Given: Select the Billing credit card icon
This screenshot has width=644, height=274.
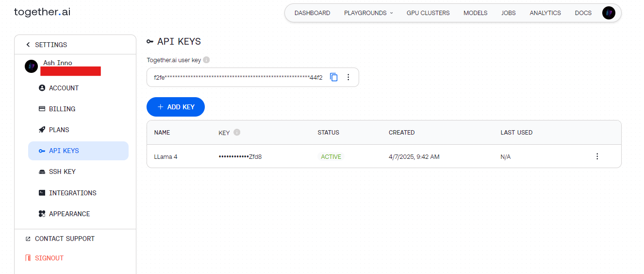Looking at the screenshot, I should pyautogui.click(x=42, y=109).
